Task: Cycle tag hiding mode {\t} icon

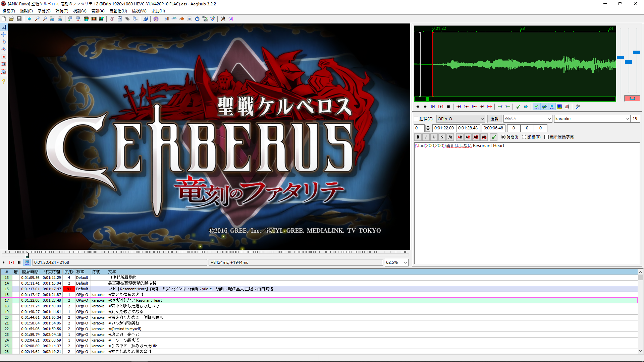Action: point(231,19)
